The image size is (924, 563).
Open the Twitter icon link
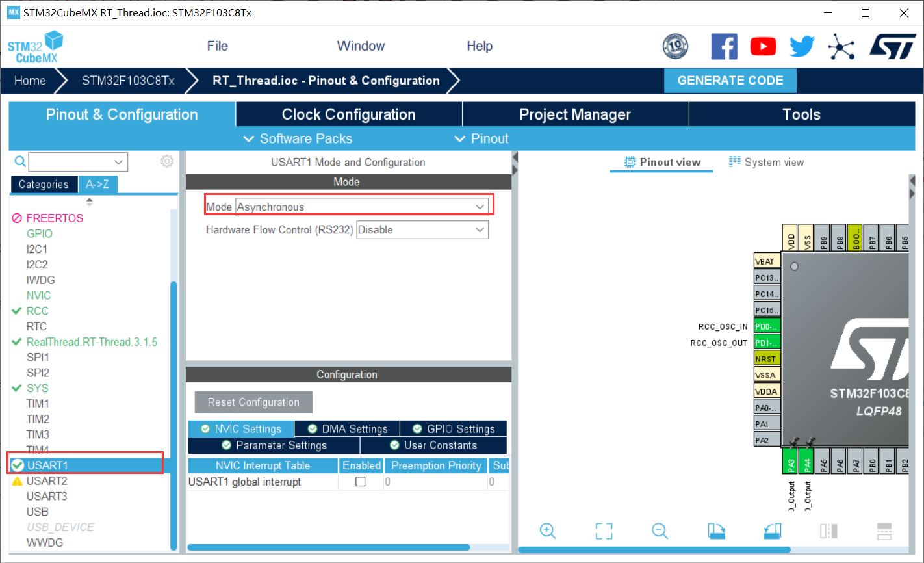click(x=802, y=47)
